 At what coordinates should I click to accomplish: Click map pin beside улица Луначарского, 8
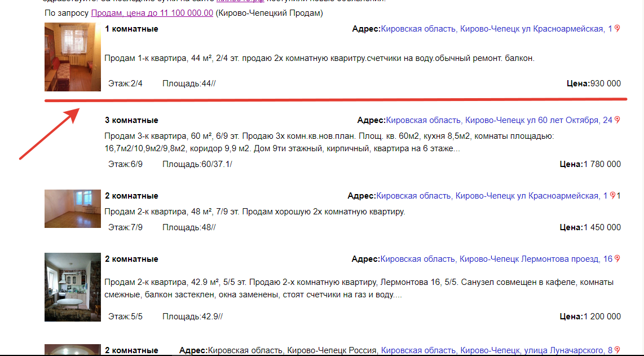click(617, 350)
